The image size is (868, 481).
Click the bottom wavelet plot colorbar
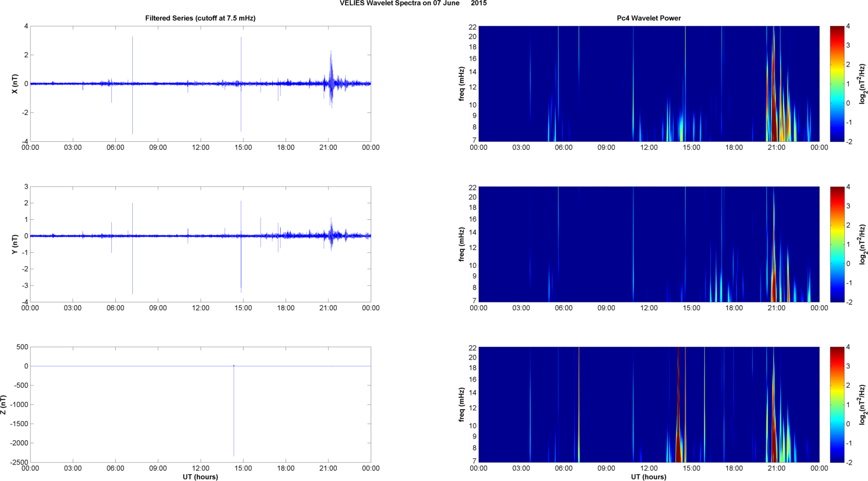tap(837, 405)
